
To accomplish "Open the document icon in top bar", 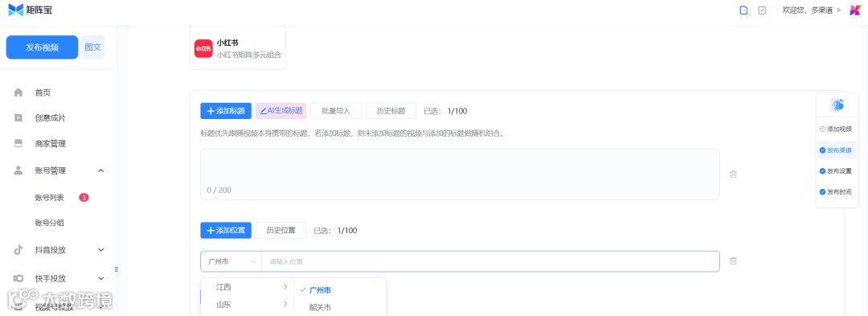I will pos(744,10).
